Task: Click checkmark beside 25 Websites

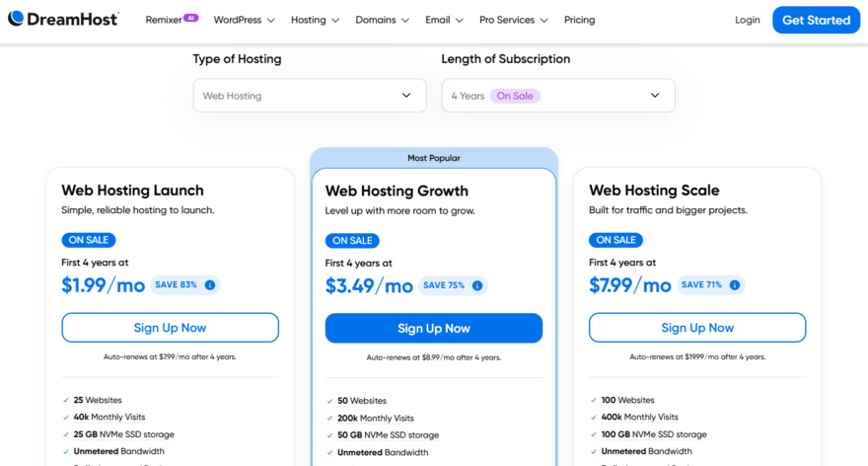Action: (x=66, y=400)
